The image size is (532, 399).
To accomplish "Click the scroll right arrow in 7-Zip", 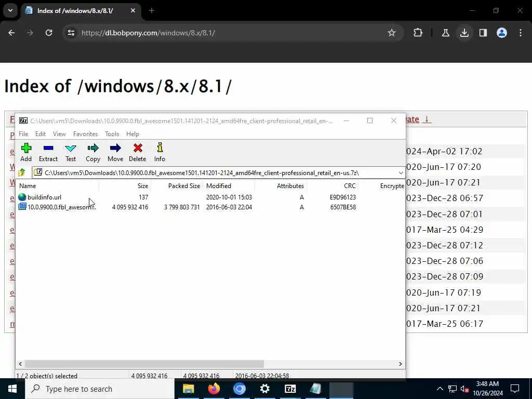I will point(401,364).
